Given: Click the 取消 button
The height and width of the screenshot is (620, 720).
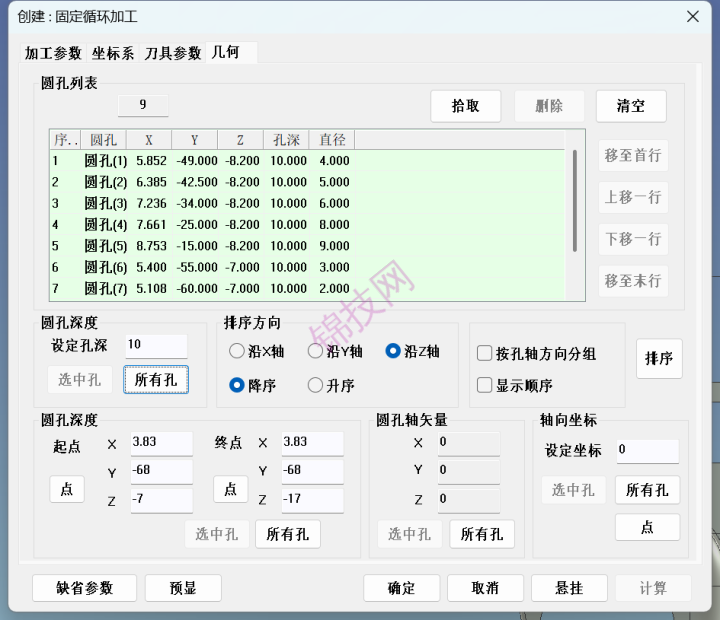Looking at the screenshot, I should click(485, 588).
